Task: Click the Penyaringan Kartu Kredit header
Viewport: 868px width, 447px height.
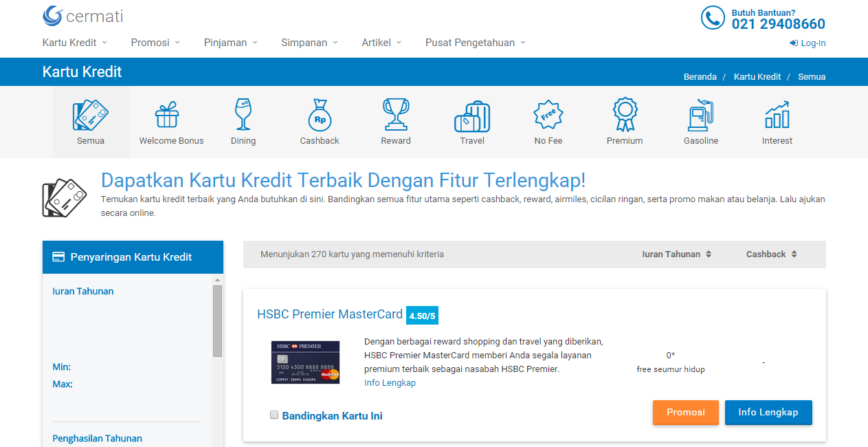Action: pyautogui.click(x=133, y=257)
